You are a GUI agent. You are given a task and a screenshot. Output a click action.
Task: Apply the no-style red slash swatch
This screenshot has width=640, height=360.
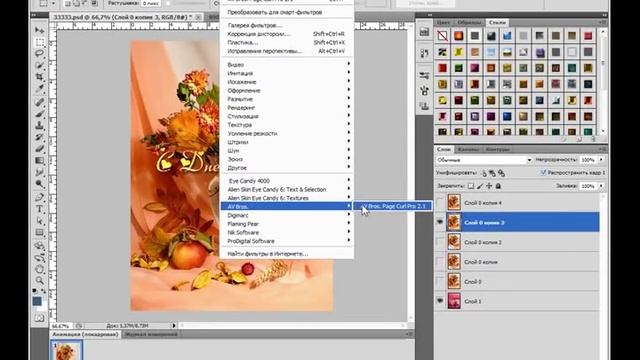coord(442,36)
